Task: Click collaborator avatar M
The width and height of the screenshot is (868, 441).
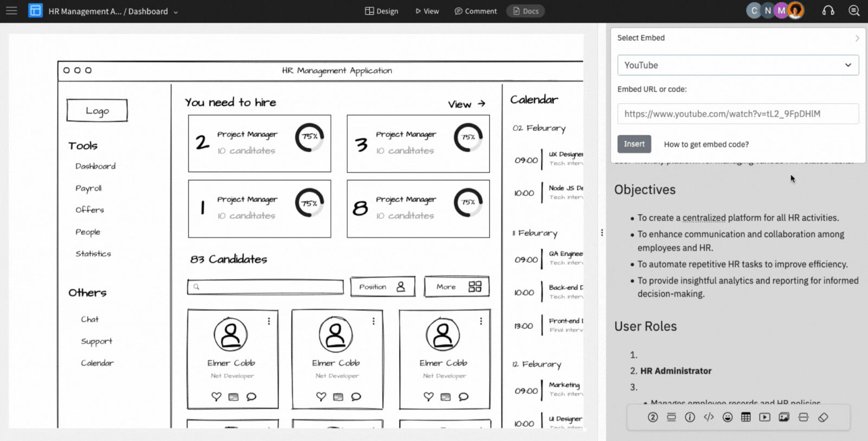Action: (781, 11)
